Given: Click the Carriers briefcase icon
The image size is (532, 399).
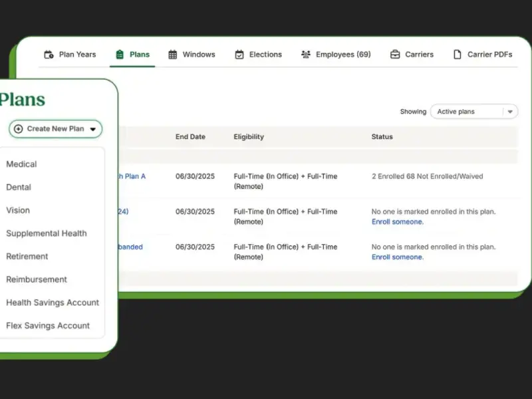Looking at the screenshot, I should [395, 55].
